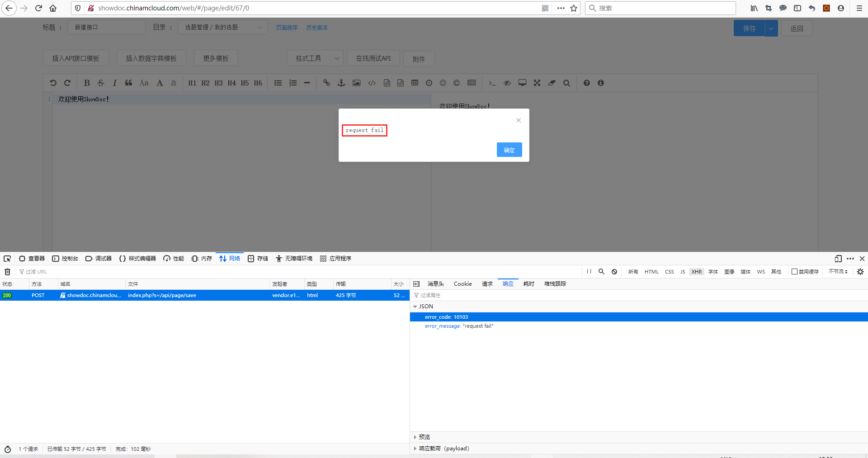Screen dimensions: 868x458
Task: Apply bold formatting with the B icon
Action: click(x=87, y=83)
